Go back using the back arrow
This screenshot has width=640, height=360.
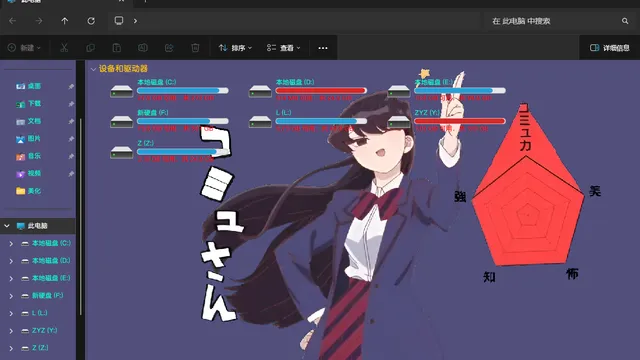[x=13, y=21]
